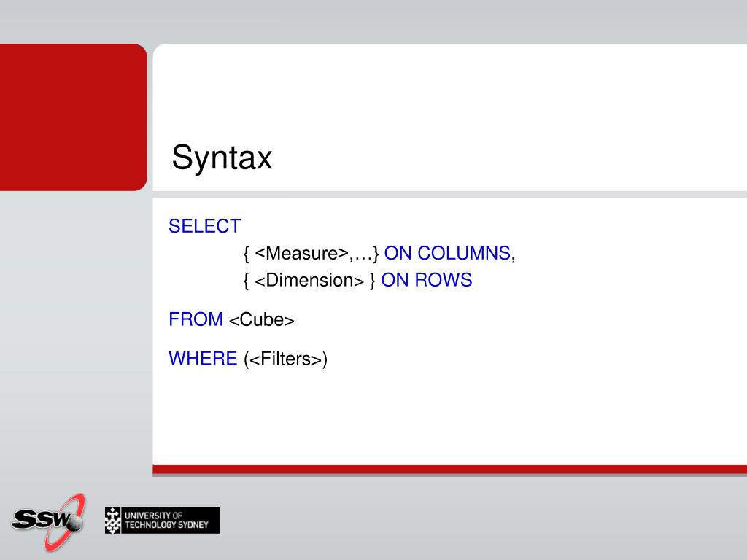The width and height of the screenshot is (747, 560).
Task: Click the white title panel above the code
Action: [x=449, y=117]
